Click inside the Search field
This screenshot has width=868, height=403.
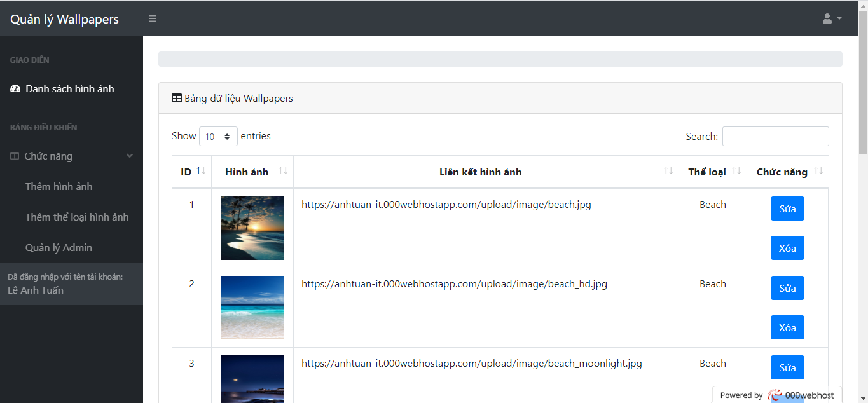[x=775, y=136]
